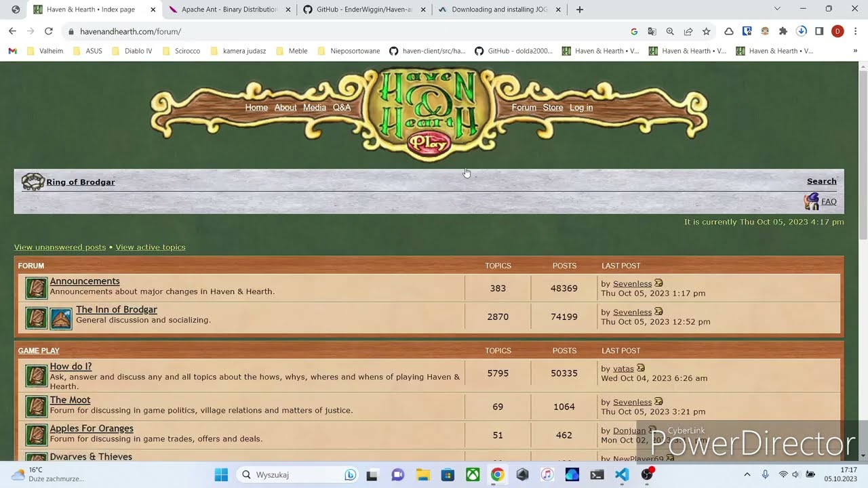The width and height of the screenshot is (868, 488).
Task: Open the Gmail bookmark icon
Action: point(12,51)
